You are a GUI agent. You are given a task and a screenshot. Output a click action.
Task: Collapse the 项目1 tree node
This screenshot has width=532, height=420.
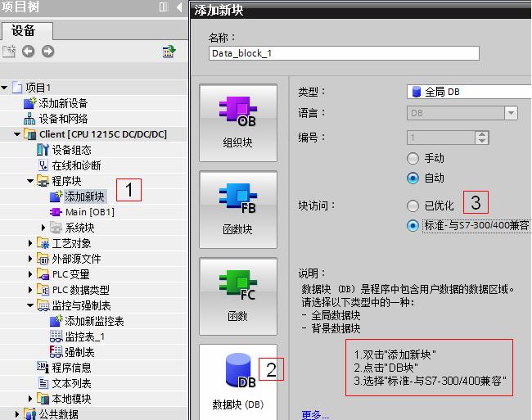pos(4,88)
